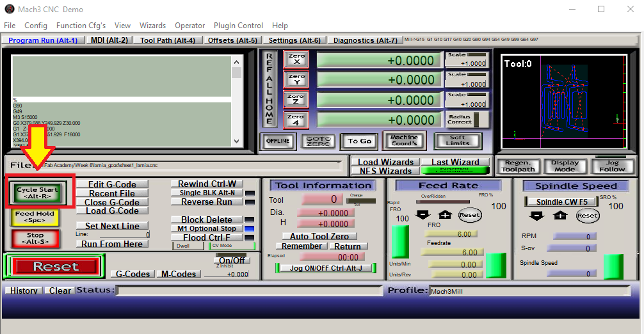This screenshot has width=644, height=334.
Task: Toggle Flood Ctrl-F coolant
Action: [x=207, y=237]
